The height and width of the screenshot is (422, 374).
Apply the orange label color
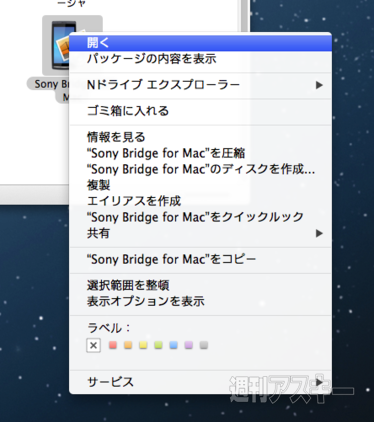tap(128, 345)
